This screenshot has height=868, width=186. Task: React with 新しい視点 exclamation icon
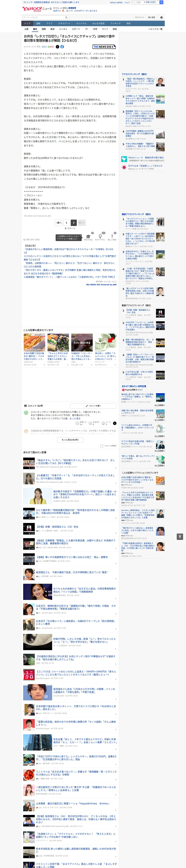(x=112, y=237)
